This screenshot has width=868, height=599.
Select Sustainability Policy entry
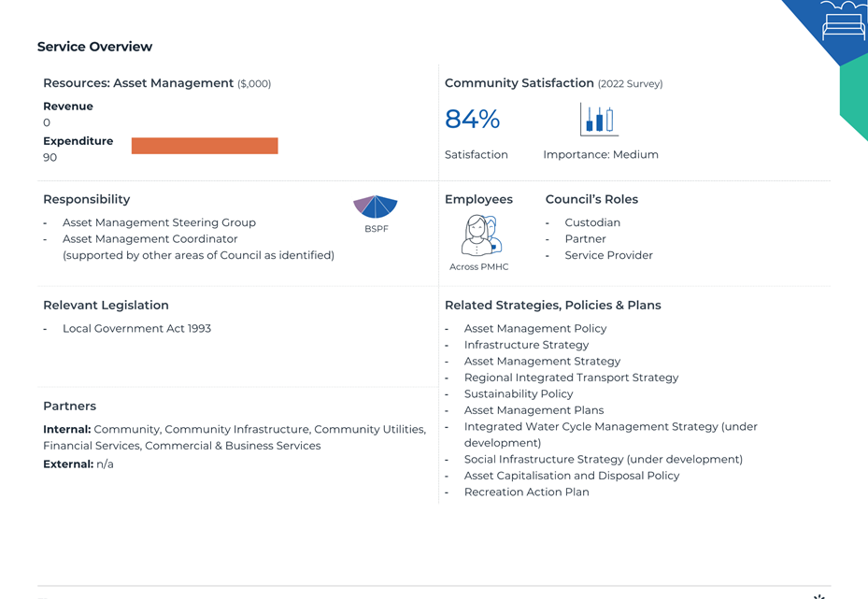[x=519, y=393]
